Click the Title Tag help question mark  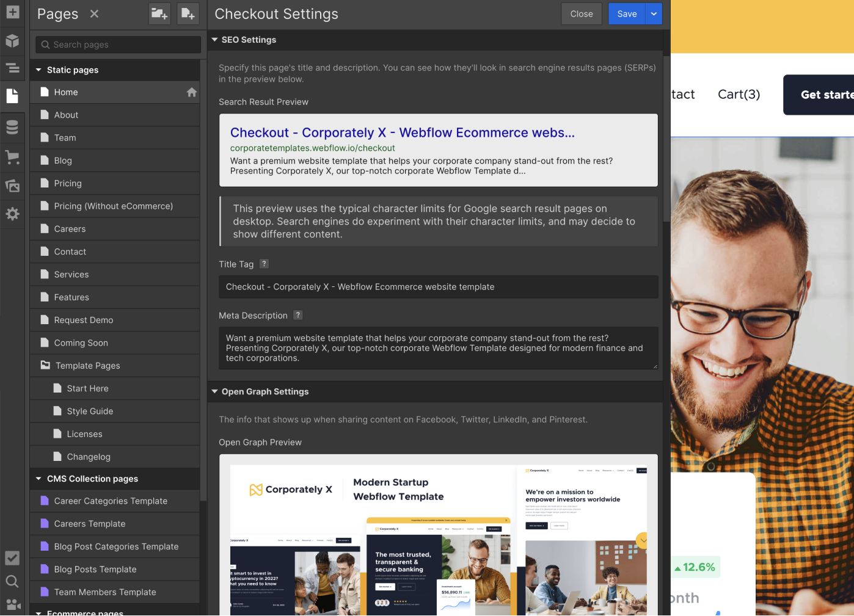point(264,264)
